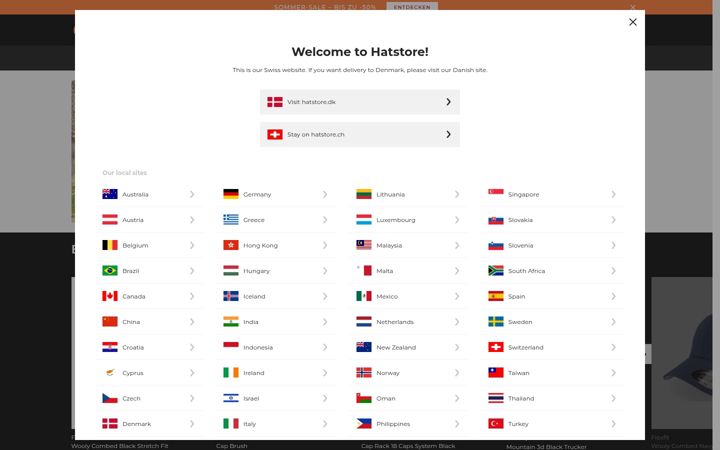720x450 pixels.
Task: Open the Norway local site link
Action: [409, 373]
